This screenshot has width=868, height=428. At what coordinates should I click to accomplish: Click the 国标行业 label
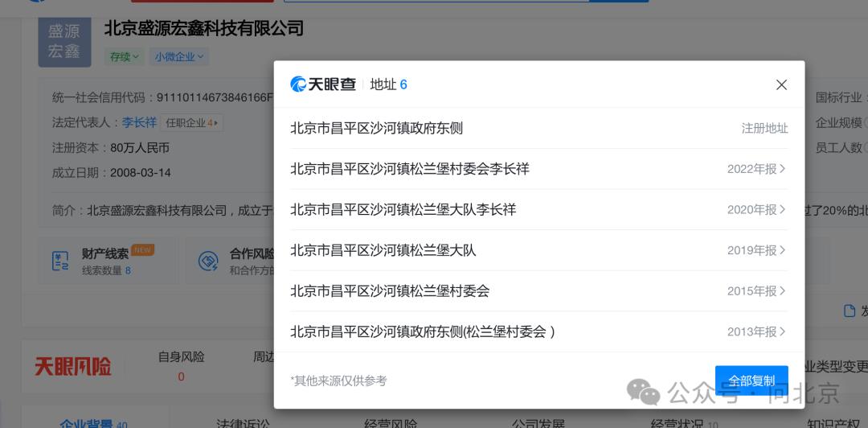838,98
